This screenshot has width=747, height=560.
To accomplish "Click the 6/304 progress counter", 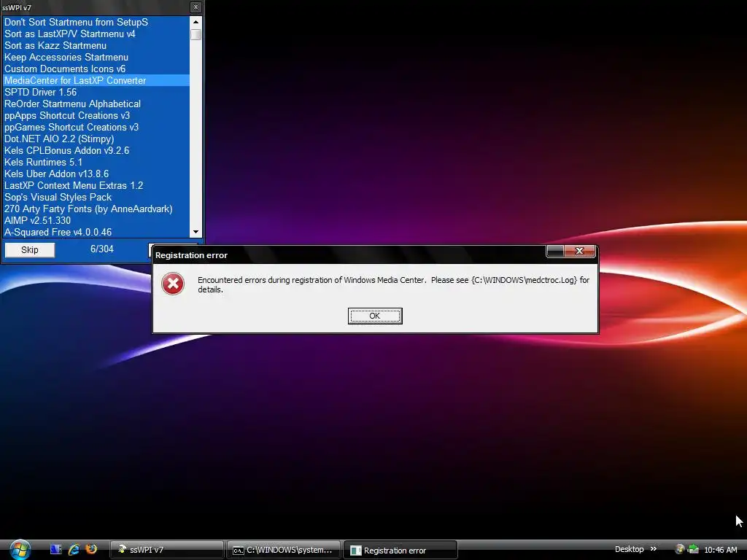I will click(x=102, y=249).
